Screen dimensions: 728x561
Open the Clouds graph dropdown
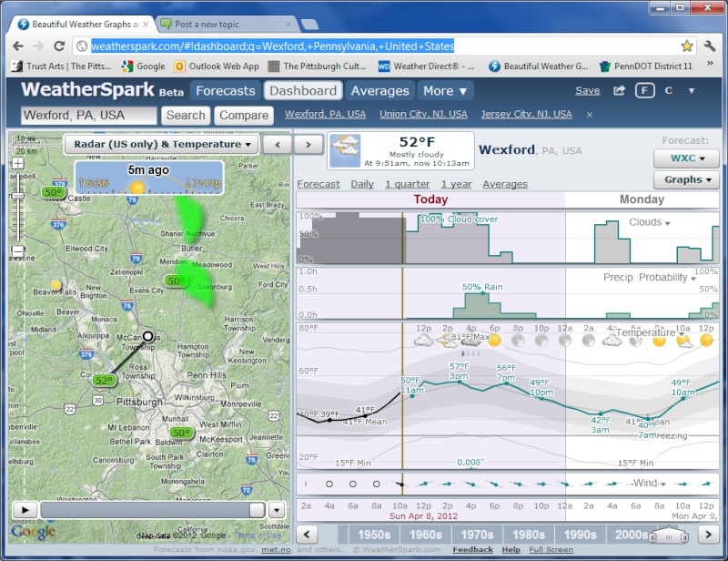[x=649, y=222]
